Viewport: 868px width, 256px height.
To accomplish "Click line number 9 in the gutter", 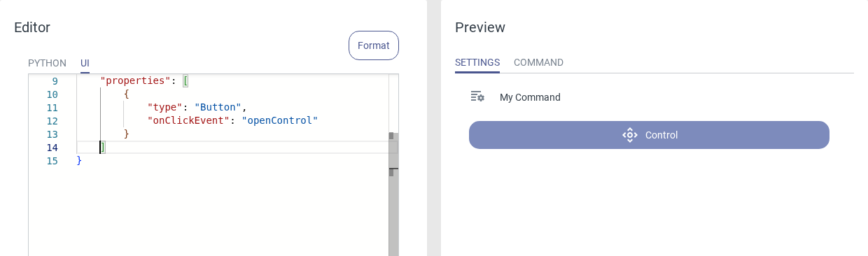I will (x=55, y=81).
